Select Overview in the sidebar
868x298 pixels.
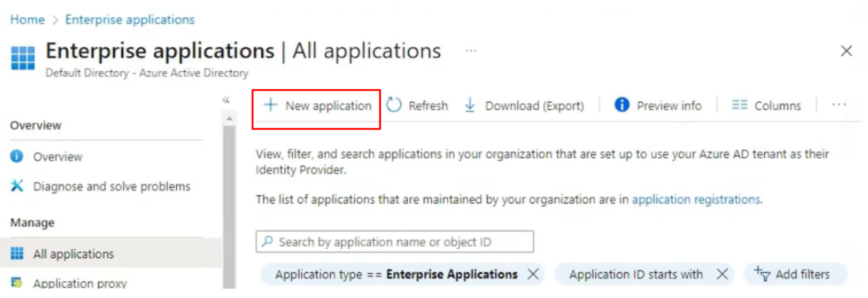(x=58, y=157)
